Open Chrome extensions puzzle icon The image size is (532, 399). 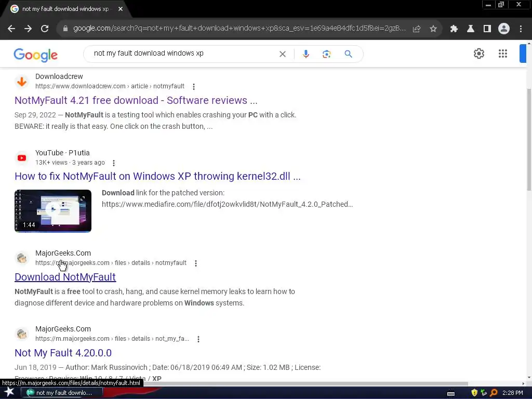(x=454, y=29)
